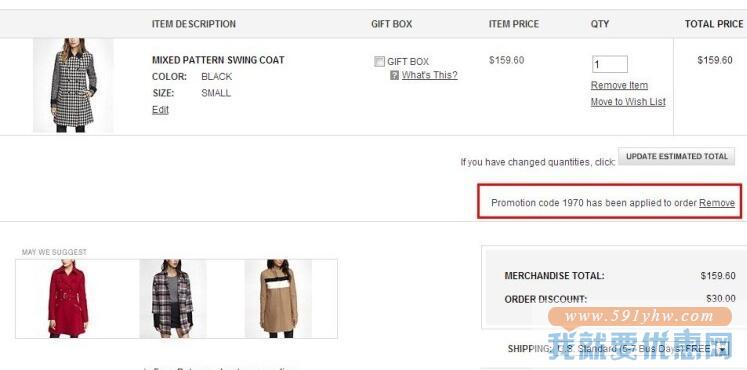The height and width of the screenshot is (370, 747).
Task: View the plaid jacket suggestion thumbnail
Action: 172,299
